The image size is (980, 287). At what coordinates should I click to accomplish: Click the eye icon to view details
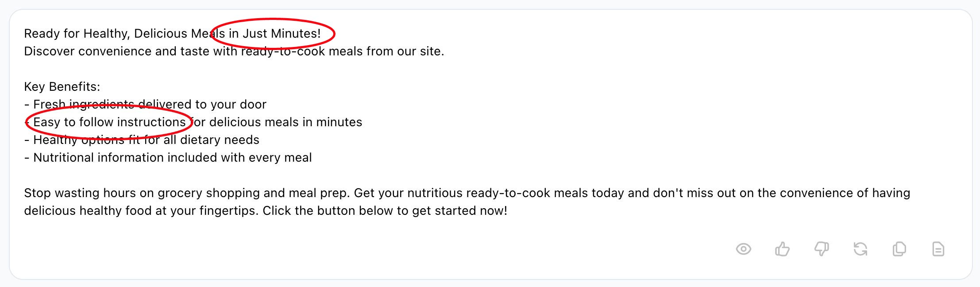click(x=743, y=249)
